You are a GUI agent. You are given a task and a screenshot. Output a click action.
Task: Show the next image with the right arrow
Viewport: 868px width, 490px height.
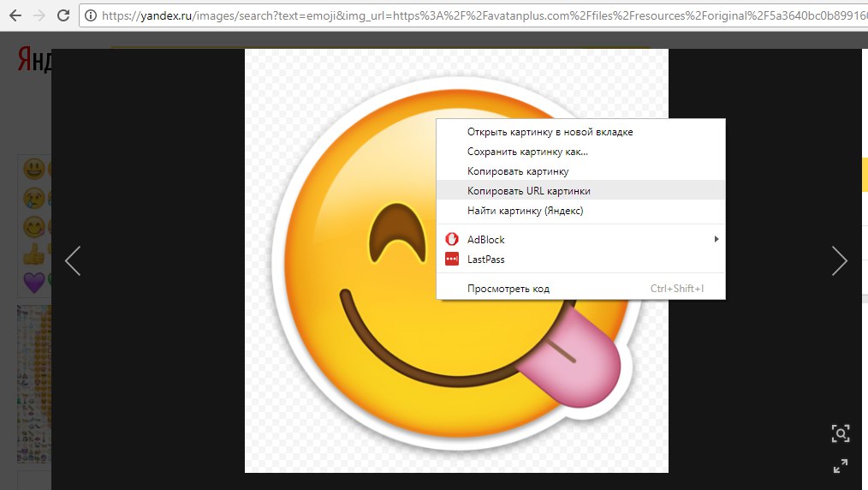tap(839, 260)
